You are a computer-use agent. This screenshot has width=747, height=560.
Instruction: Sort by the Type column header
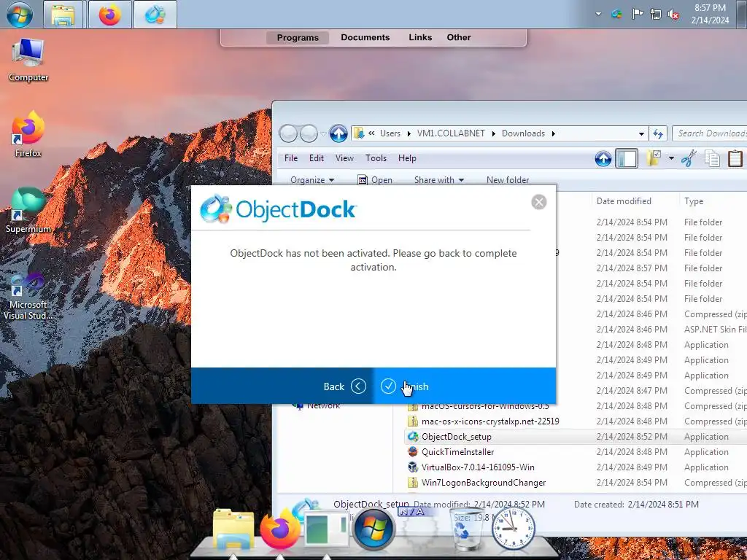694,201
